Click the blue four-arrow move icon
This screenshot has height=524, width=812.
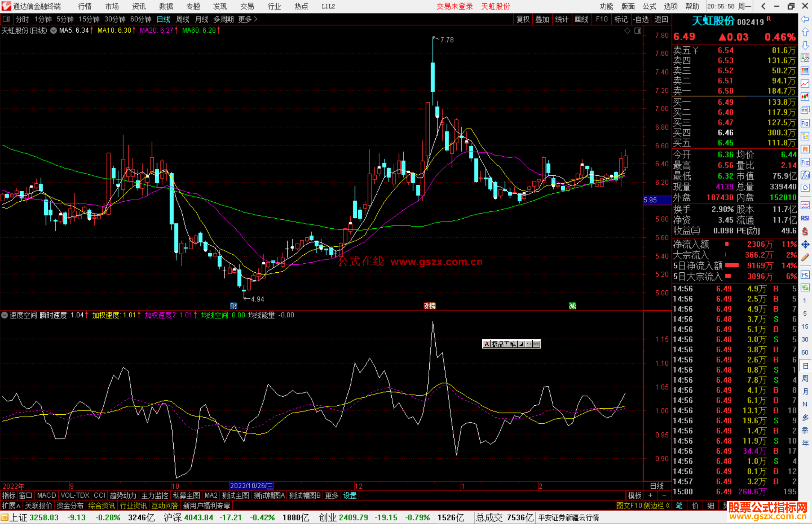805,245
